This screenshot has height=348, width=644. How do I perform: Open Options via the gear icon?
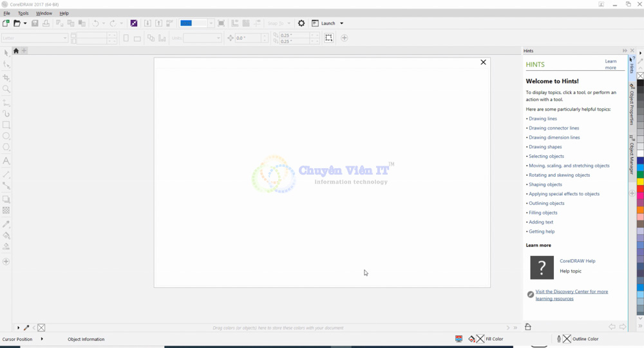tap(301, 23)
